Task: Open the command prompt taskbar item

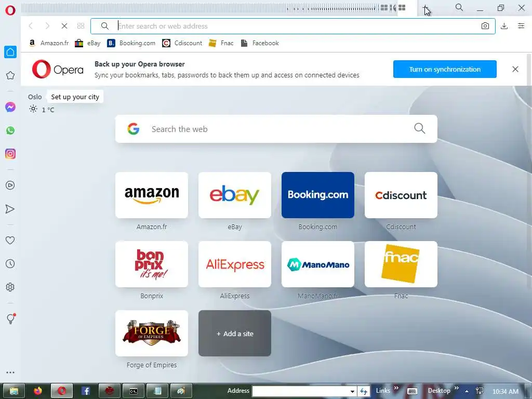Action: (134, 391)
